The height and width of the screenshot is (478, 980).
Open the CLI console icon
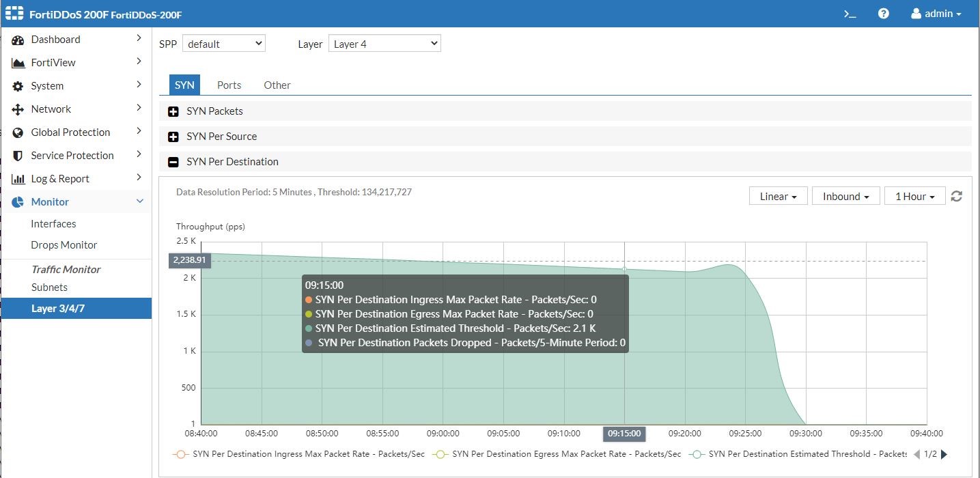[x=849, y=13]
